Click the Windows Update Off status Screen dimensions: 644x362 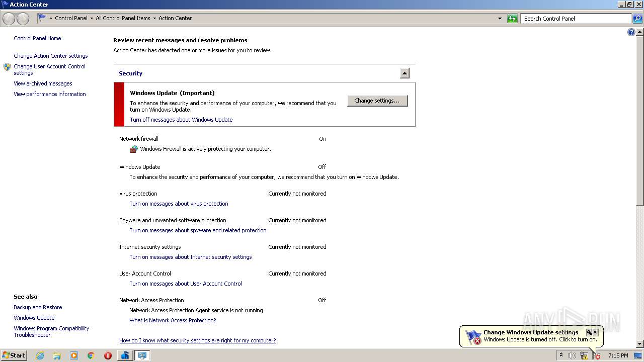pos(322,167)
